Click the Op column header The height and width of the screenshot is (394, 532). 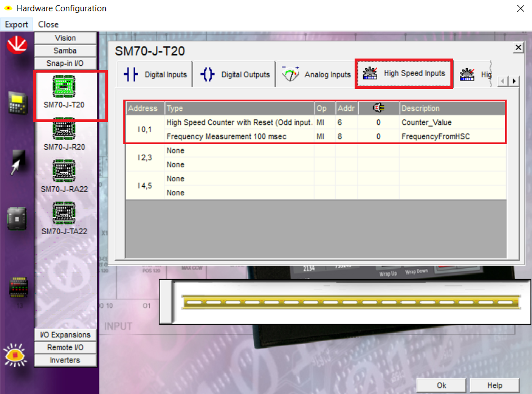click(x=325, y=108)
